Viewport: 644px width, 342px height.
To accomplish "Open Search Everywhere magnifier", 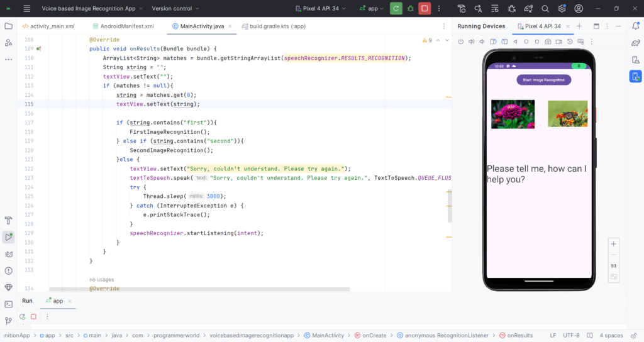I will click(x=545, y=8).
